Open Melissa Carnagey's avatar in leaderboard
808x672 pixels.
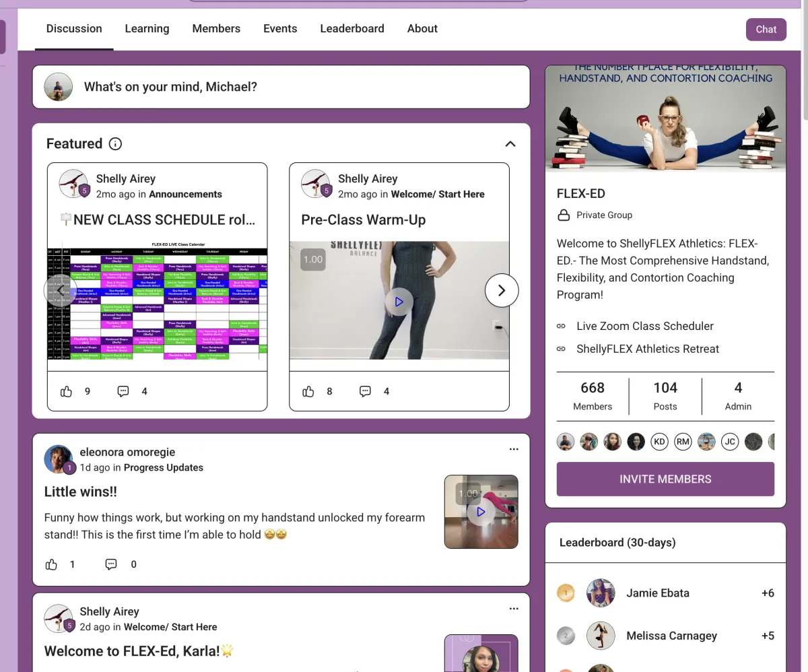pyautogui.click(x=601, y=636)
